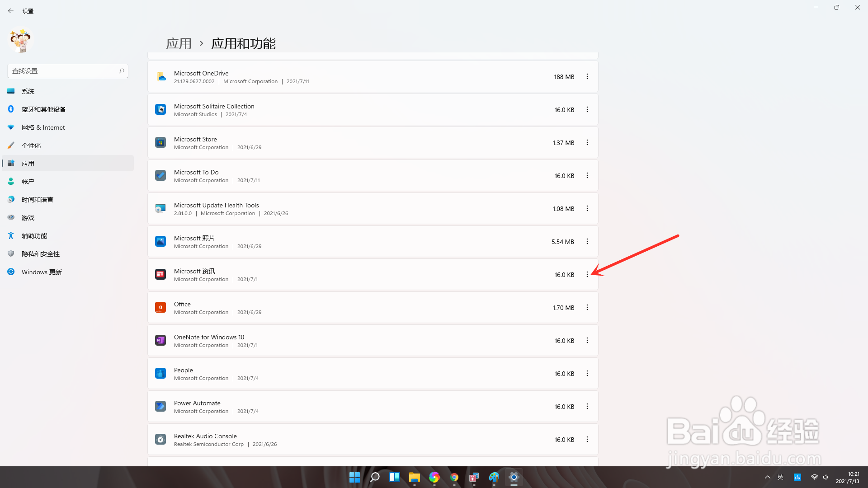This screenshot has width=868, height=488.
Task: Click the Microsoft Update Health Tools icon
Action: pyautogui.click(x=160, y=209)
